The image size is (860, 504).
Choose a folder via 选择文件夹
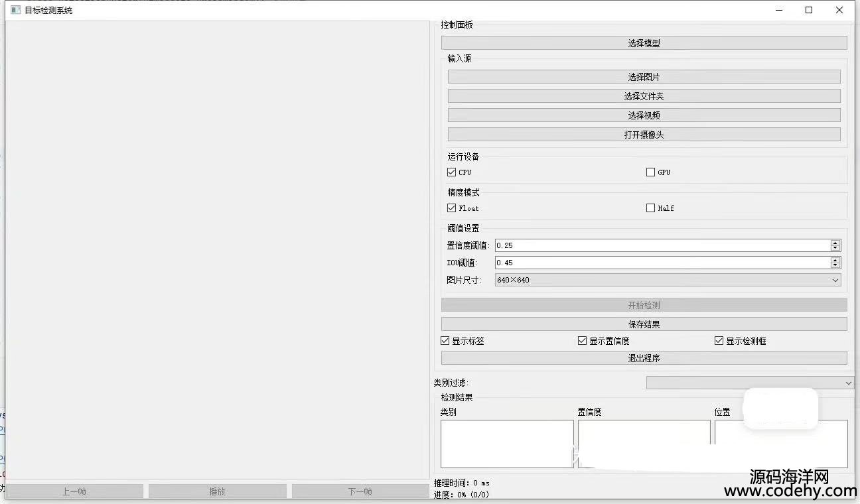coord(644,96)
